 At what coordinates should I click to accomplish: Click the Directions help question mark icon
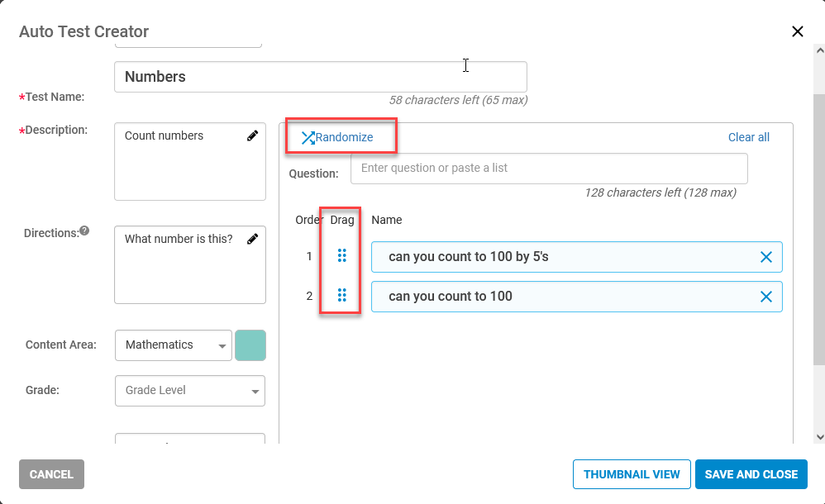(x=84, y=231)
